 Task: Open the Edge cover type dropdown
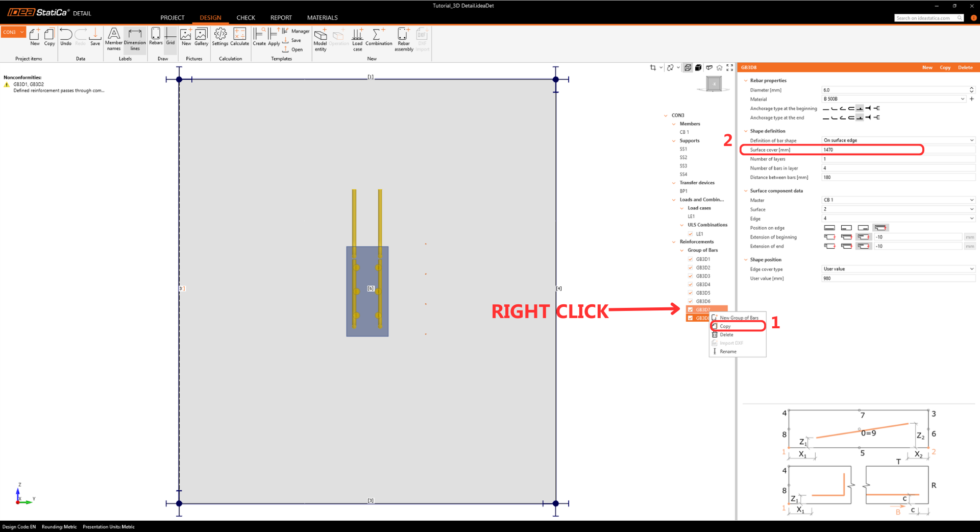tap(898, 269)
